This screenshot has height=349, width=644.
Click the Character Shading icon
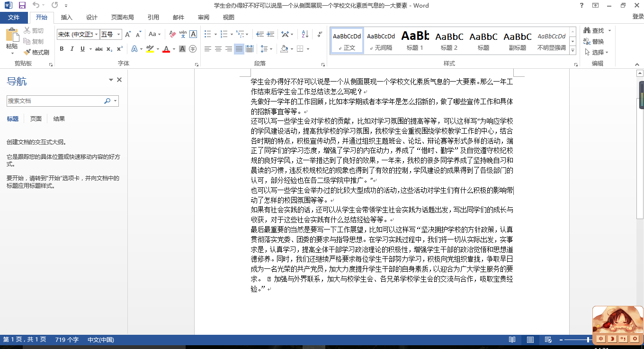(x=182, y=49)
